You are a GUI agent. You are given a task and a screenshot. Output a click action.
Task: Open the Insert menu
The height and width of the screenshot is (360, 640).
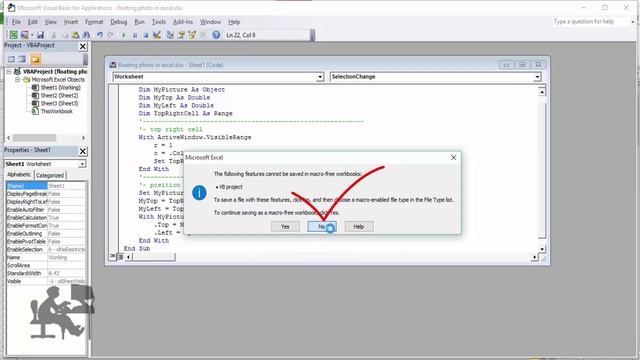pos(71,22)
